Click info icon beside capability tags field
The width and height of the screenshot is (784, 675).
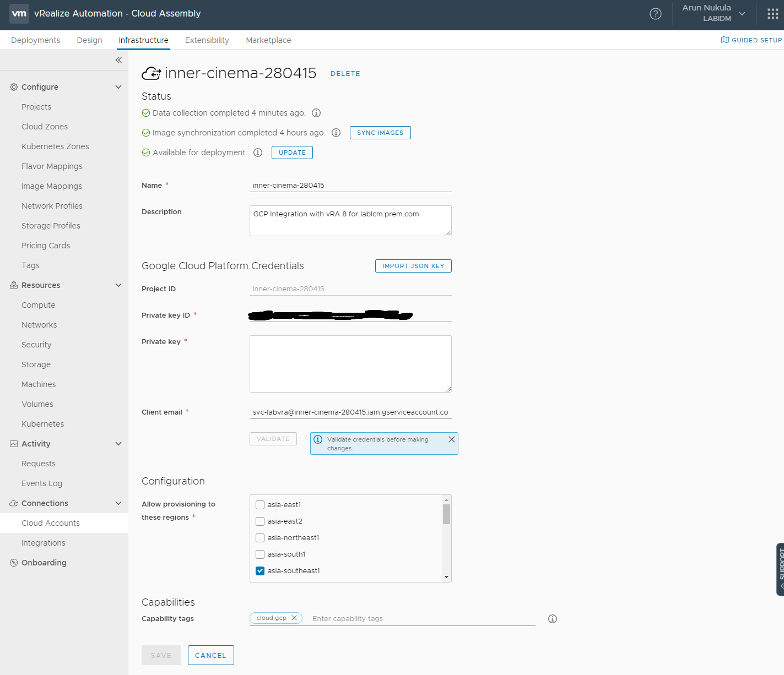coord(553,619)
